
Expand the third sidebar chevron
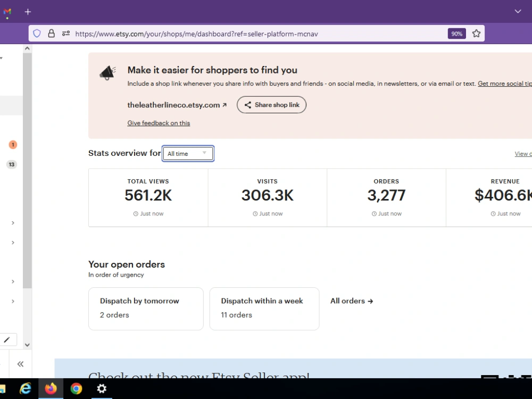click(13, 281)
